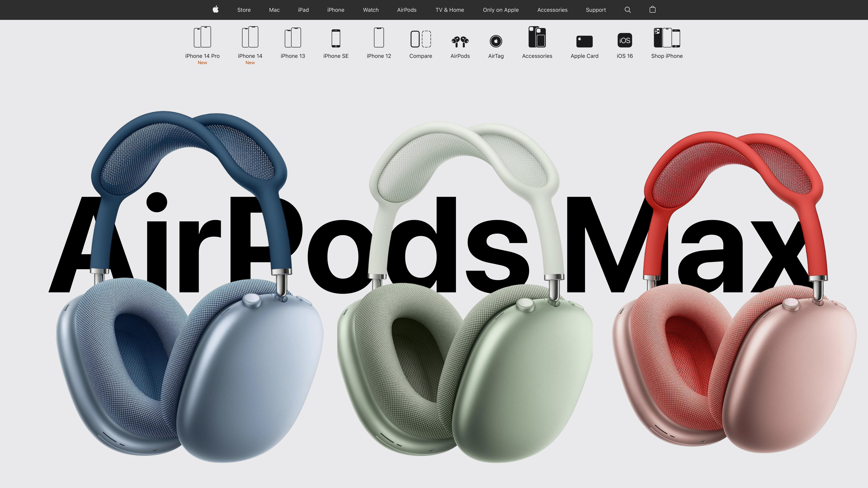
Task: Click the sky blue AirPods Max image
Action: [x=189, y=287]
